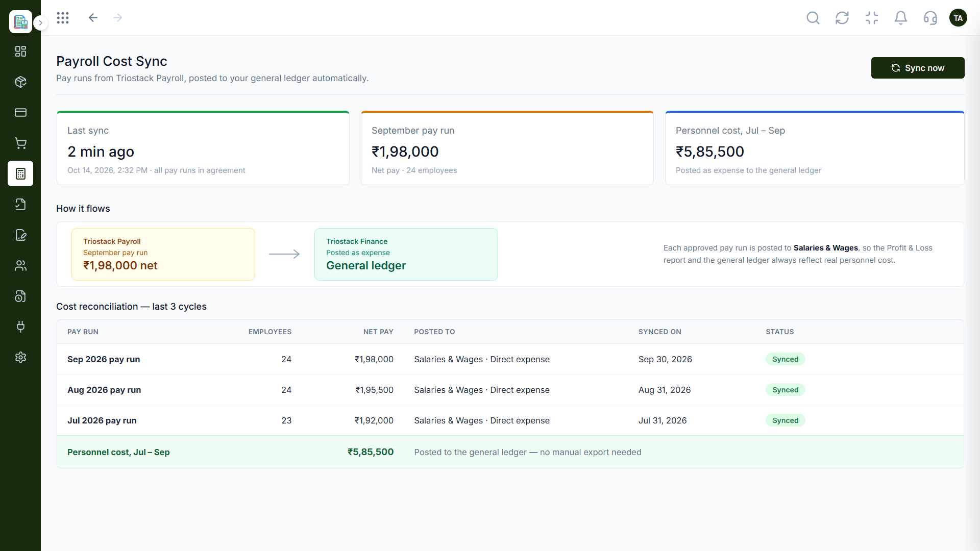The image size is (980, 551).
Task: Click the How it flows section heading
Action: coord(83,209)
